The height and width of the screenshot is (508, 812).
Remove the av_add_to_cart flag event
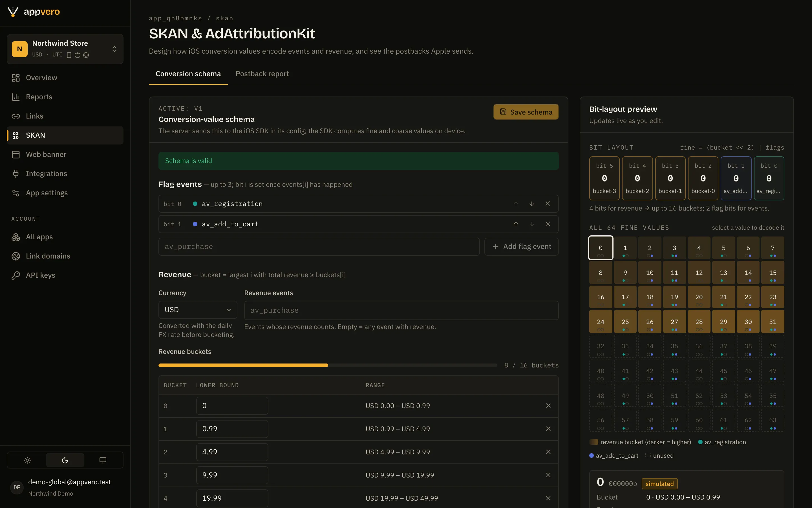click(x=548, y=224)
